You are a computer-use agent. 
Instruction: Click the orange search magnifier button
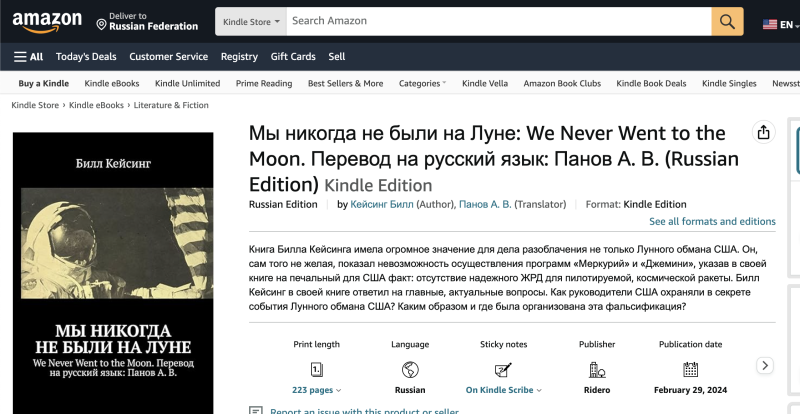(x=727, y=21)
